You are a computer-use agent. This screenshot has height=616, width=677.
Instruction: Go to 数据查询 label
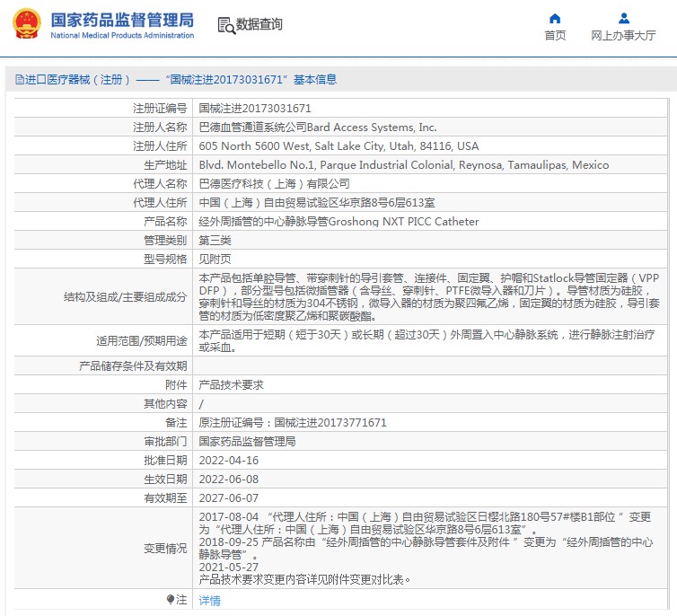259,25
